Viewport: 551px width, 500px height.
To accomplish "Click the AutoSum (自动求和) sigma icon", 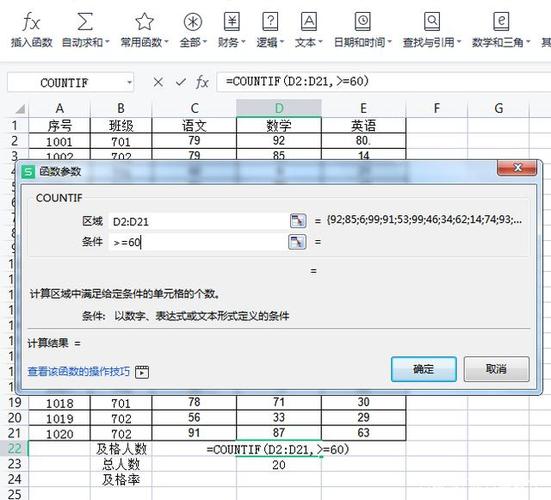I will (x=85, y=22).
